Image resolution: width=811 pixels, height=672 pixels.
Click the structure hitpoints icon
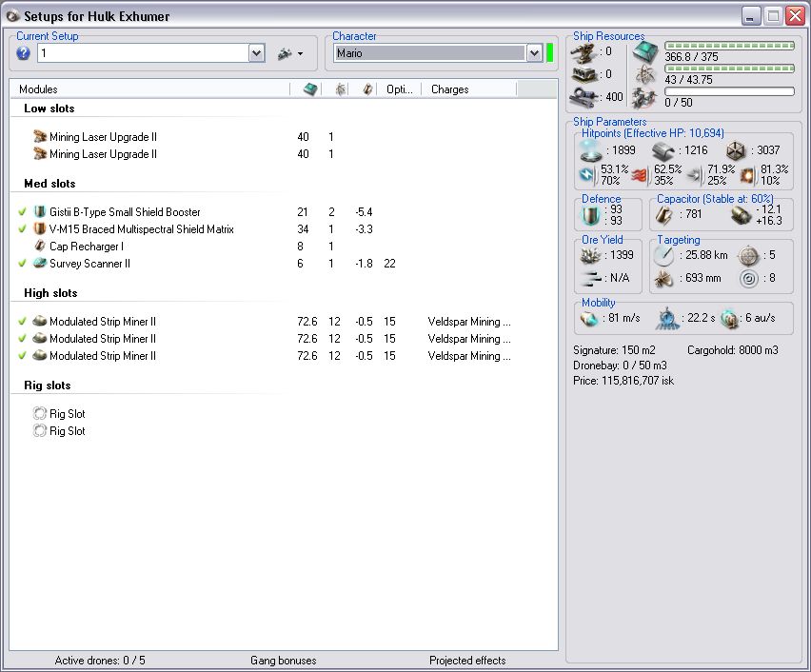tap(736, 151)
